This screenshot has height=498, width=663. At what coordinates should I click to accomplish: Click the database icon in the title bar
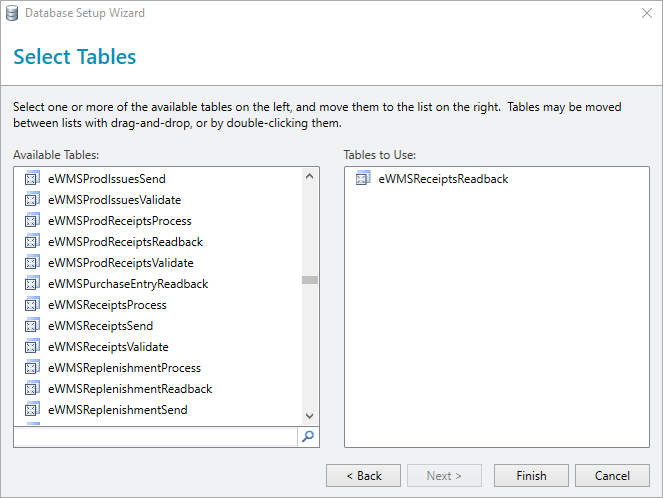pyautogui.click(x=12, y=13)
